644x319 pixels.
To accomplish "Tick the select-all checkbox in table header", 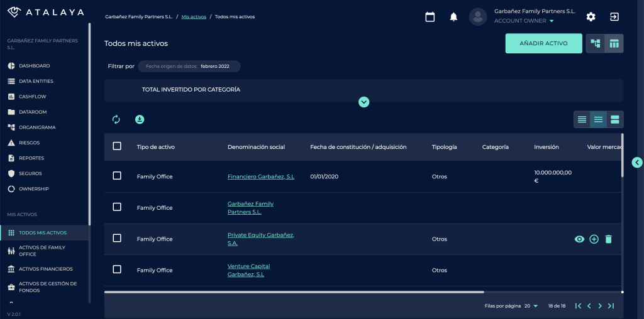I will tap(117, 146).
